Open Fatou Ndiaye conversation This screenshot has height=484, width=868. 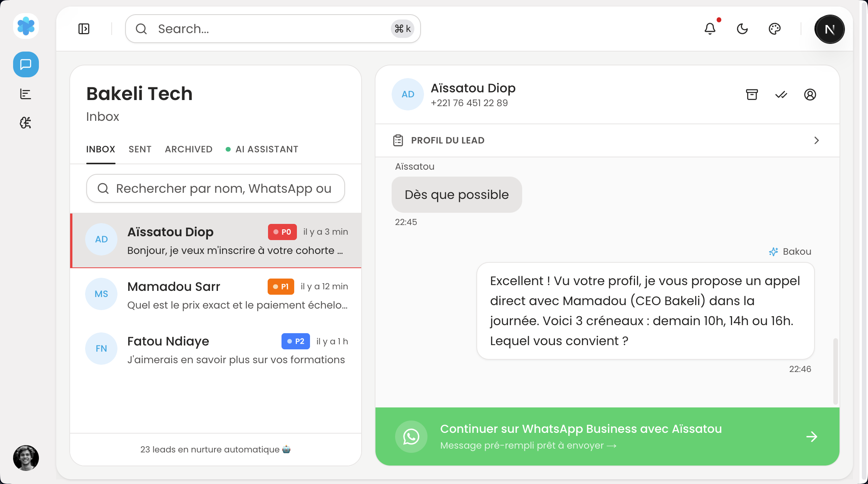[x=216, y=349]
